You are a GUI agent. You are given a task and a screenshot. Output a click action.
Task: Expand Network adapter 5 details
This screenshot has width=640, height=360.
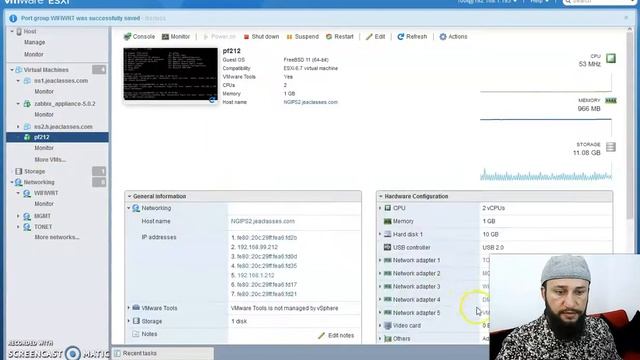[380, 312]
